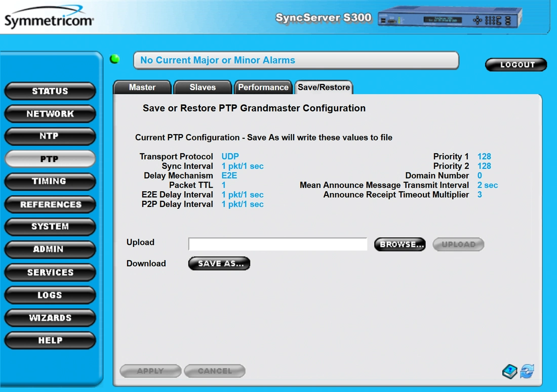The image size is (557, 392).
Task: Click the LOGOUT button
Action: [x=516, y=65]
